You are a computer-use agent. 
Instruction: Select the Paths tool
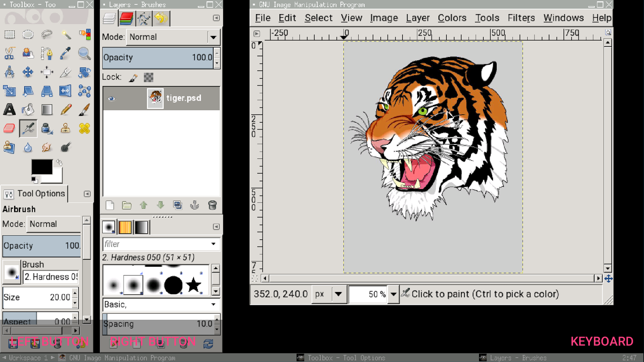(47, 53)
